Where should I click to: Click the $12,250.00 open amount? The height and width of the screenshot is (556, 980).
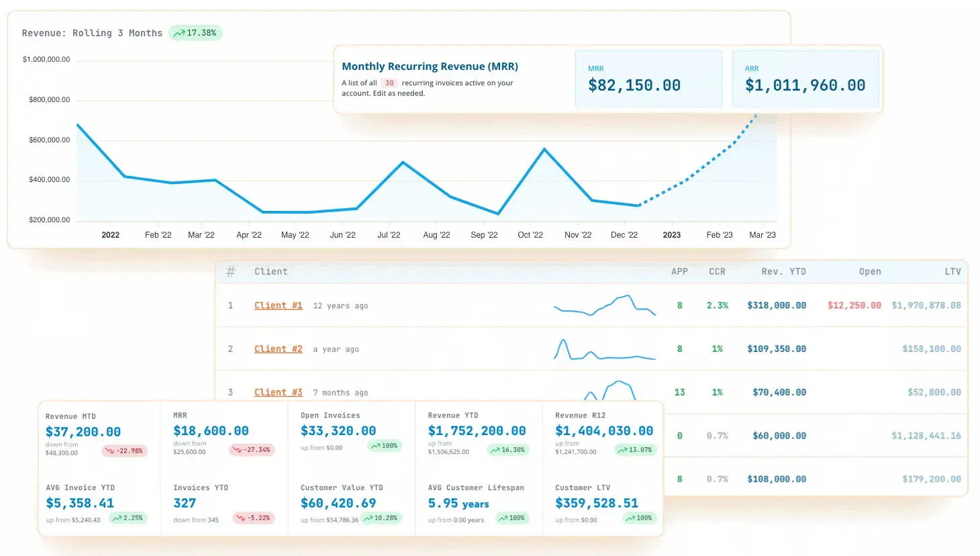coord(854,306)
